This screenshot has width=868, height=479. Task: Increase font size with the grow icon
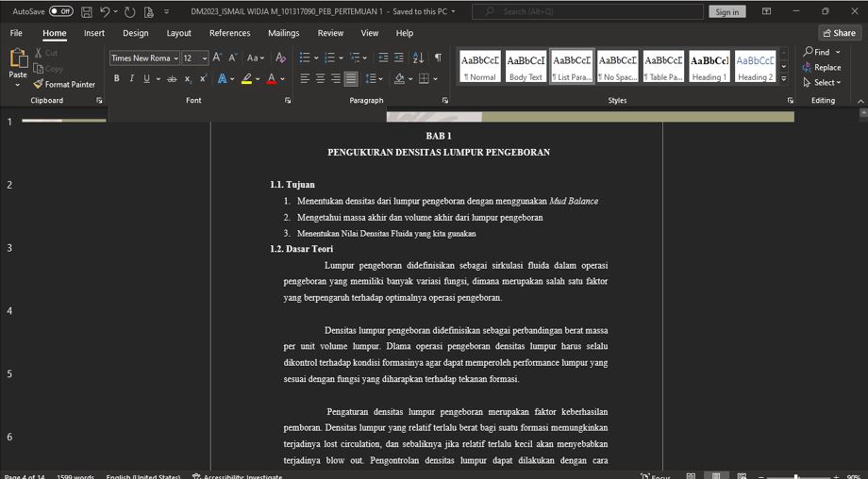[x=217, y=58]
